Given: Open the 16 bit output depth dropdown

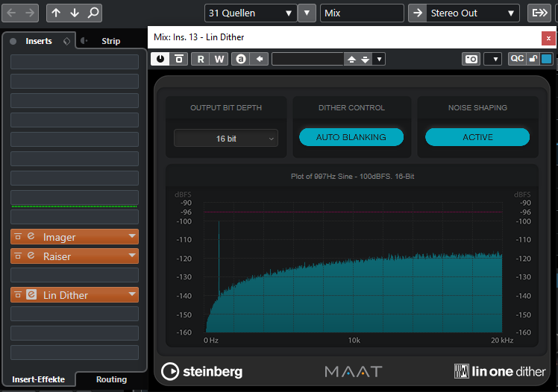Looking at the screenshot, I should pos(226,139).
